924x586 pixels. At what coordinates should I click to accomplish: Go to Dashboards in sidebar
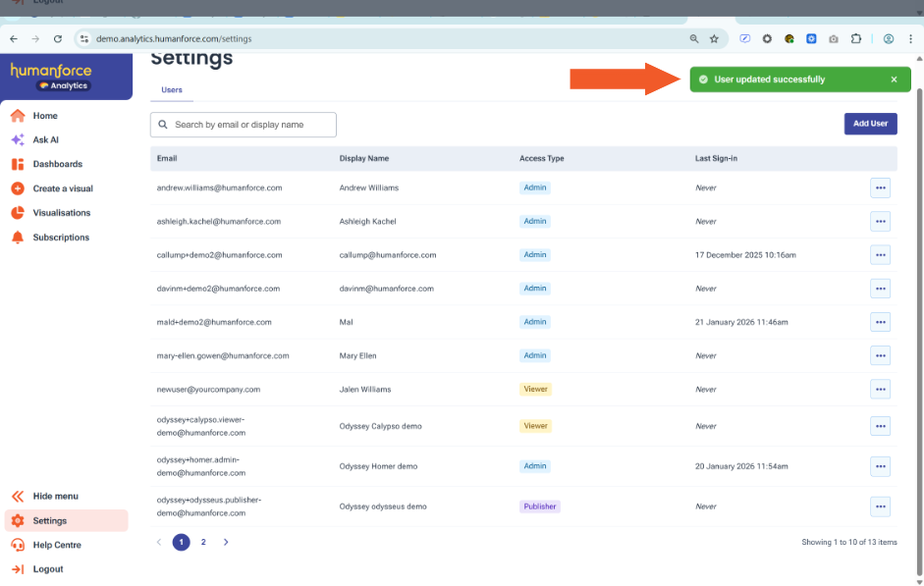57,164
